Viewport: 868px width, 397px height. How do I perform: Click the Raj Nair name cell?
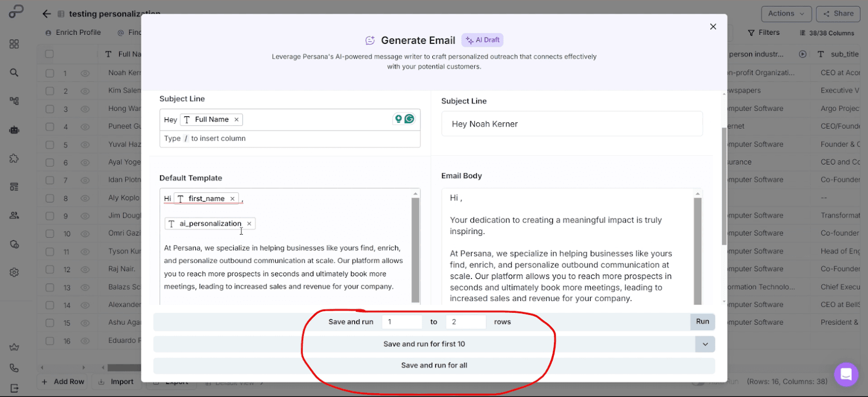pos(122,269)
